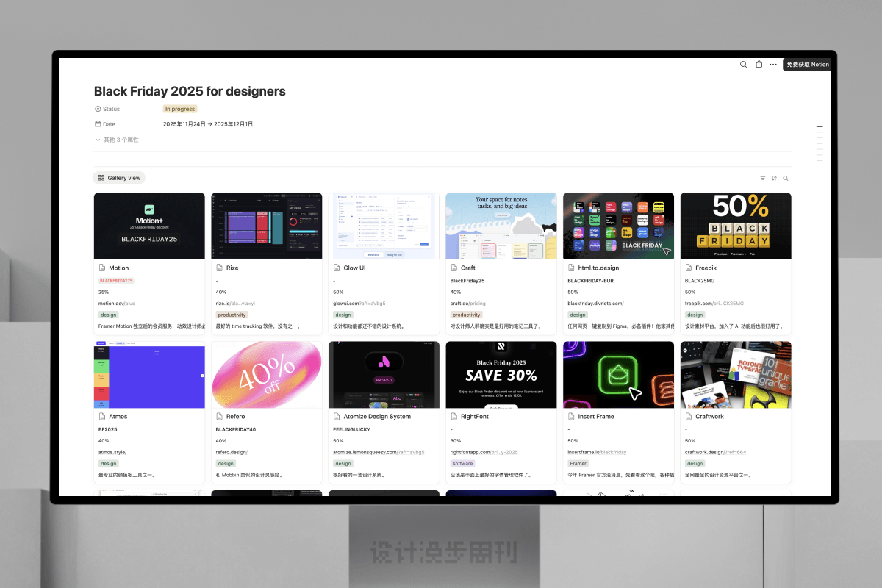Jump to first section in page outline indicator
882x588 pixels.
pos(820,127)
